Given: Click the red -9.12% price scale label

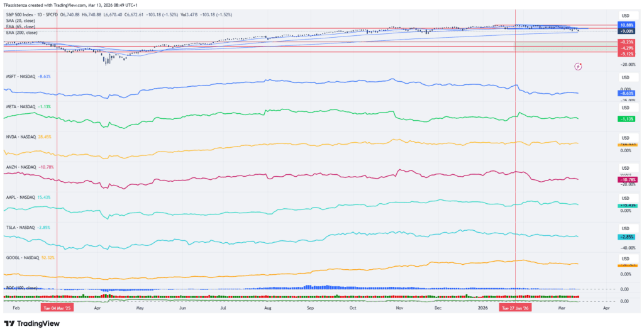Looking at the screenshot, I should pyautogui.click(x=626, y=53).
